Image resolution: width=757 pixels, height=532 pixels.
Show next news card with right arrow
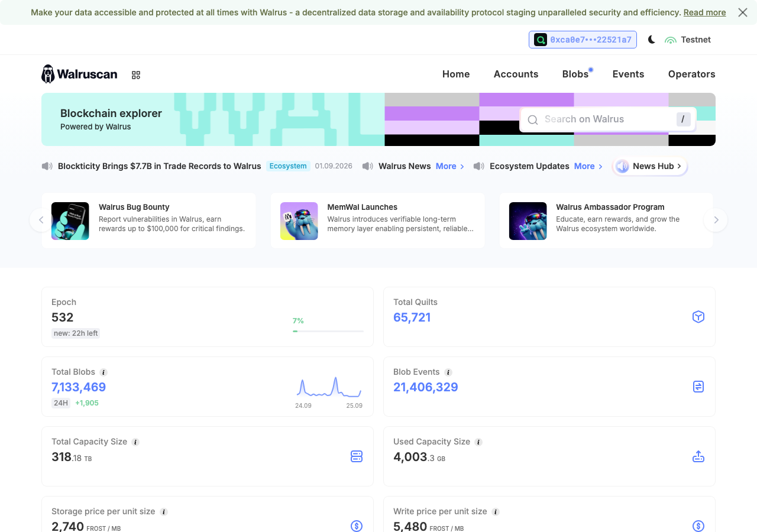coord(716,220)
